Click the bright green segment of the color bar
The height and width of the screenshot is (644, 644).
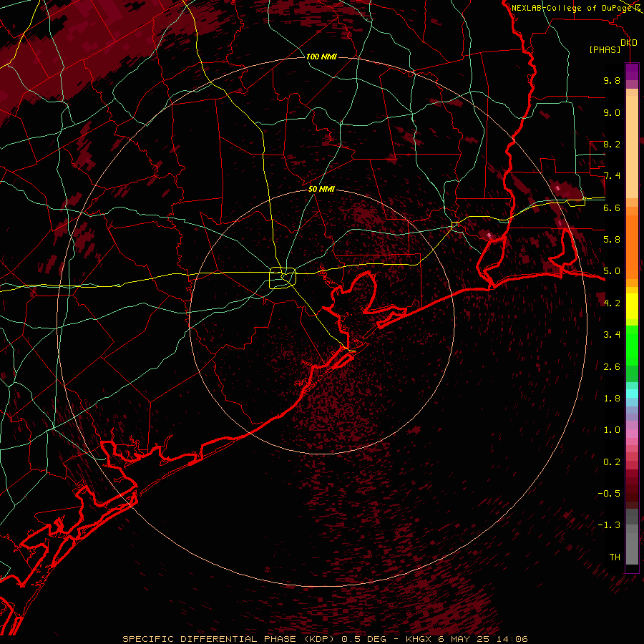(x=632, y=345)
